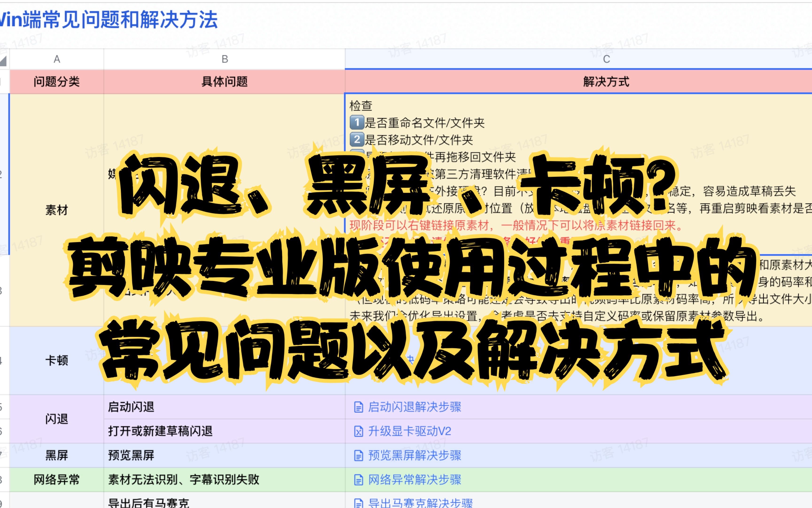
Task: Open the 升级显卡驱动V2 link
Action: pos(410,431)
